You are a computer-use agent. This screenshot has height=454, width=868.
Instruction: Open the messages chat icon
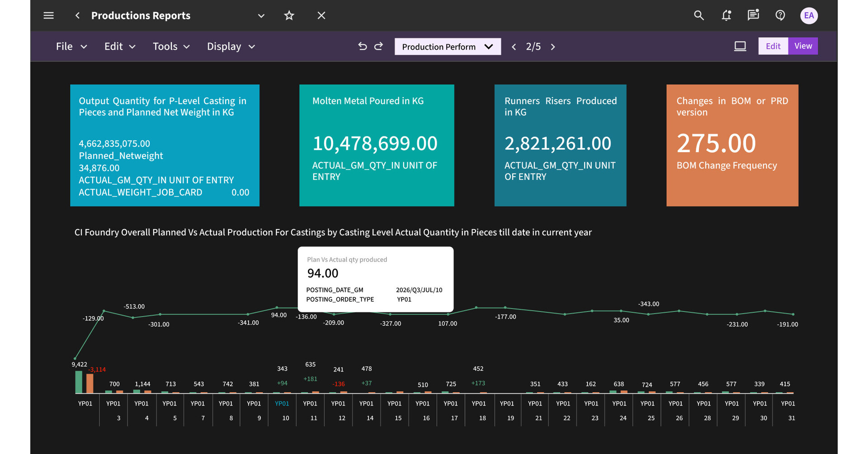click(x=753, y=16)
